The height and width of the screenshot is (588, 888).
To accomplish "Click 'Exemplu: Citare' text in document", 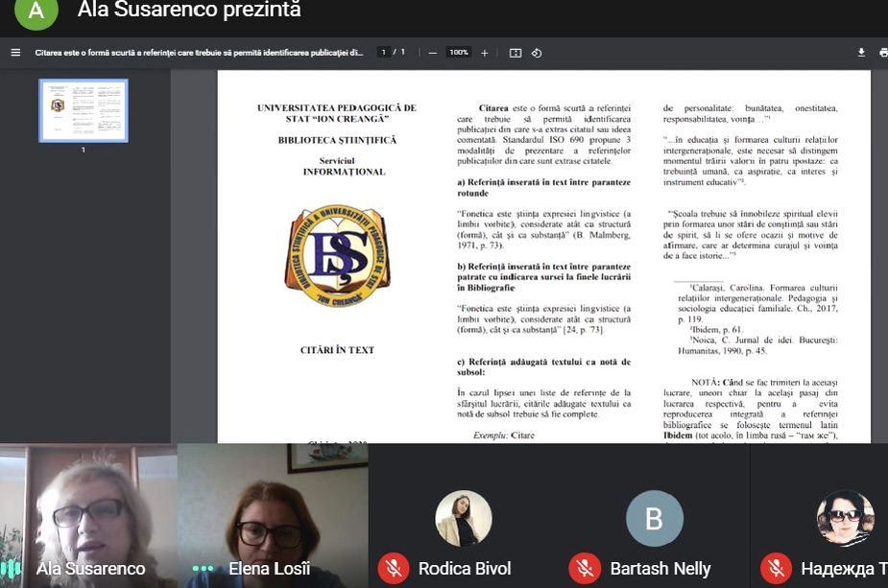I will coord(503,435).
